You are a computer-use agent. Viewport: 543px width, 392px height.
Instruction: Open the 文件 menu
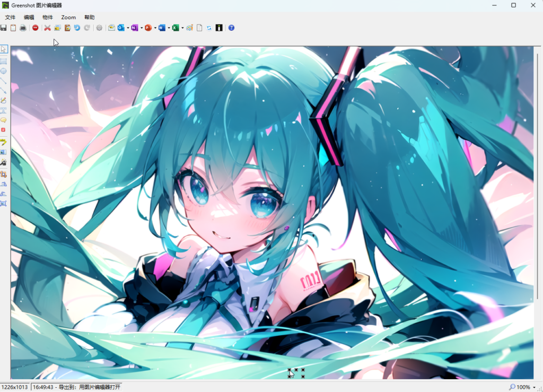tap(10, 18)
